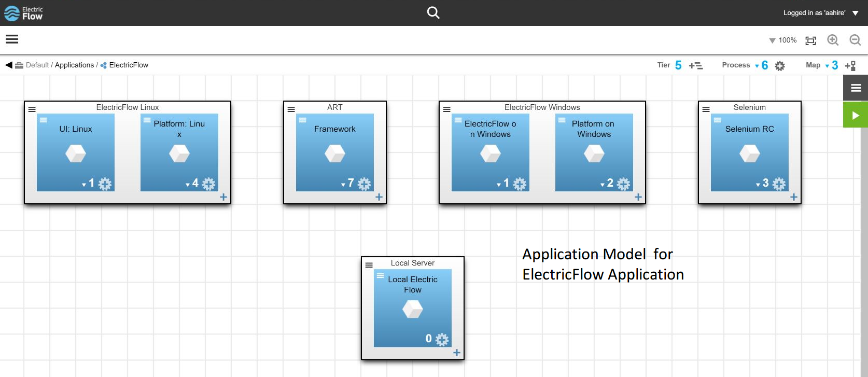Zoom in with the plus magnifier
The width and height of the screenshot is (868, 377).
click(x=833, y=40)
